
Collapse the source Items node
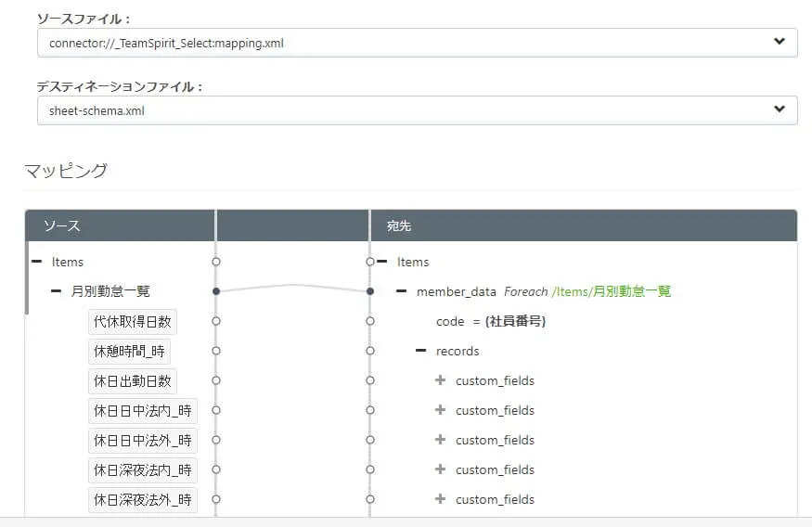click(37, 262)
